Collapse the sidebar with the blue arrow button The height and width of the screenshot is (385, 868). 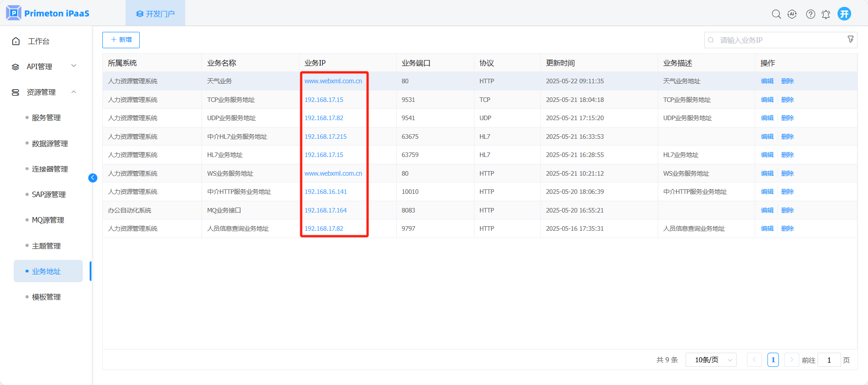pos(93,178)
